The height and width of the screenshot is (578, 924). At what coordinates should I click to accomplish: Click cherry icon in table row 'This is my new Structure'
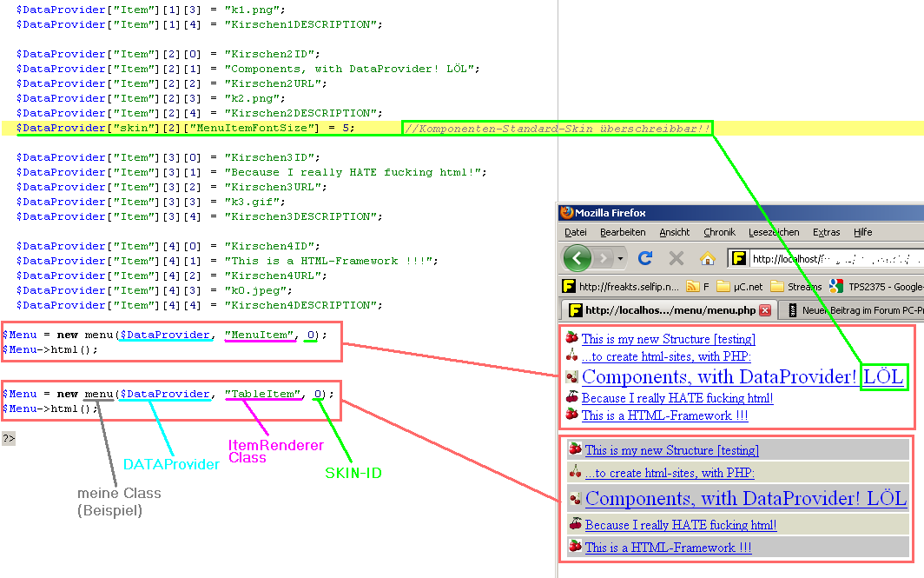[x=575, y=448]
